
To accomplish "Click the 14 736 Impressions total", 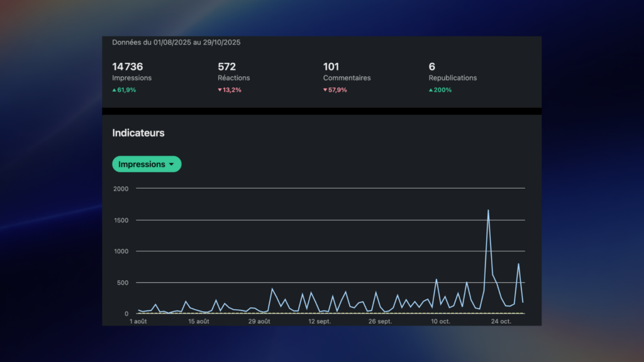I will pos(127,67).
